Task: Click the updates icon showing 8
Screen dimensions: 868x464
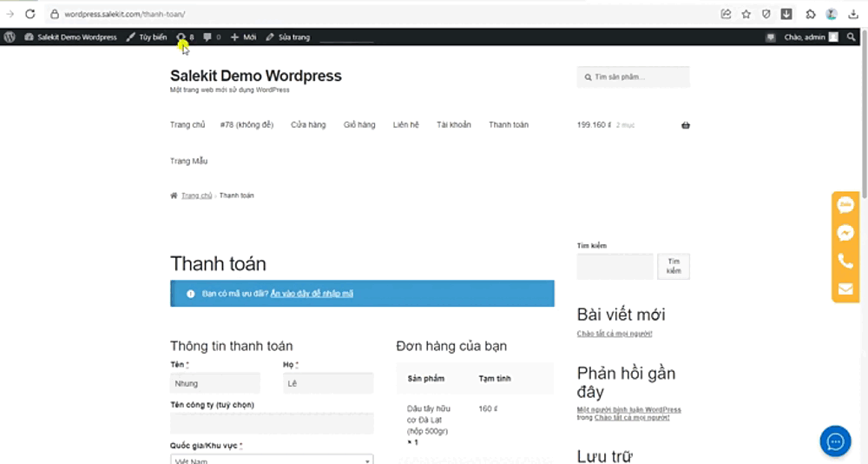Action: click(x=185, y=37)
